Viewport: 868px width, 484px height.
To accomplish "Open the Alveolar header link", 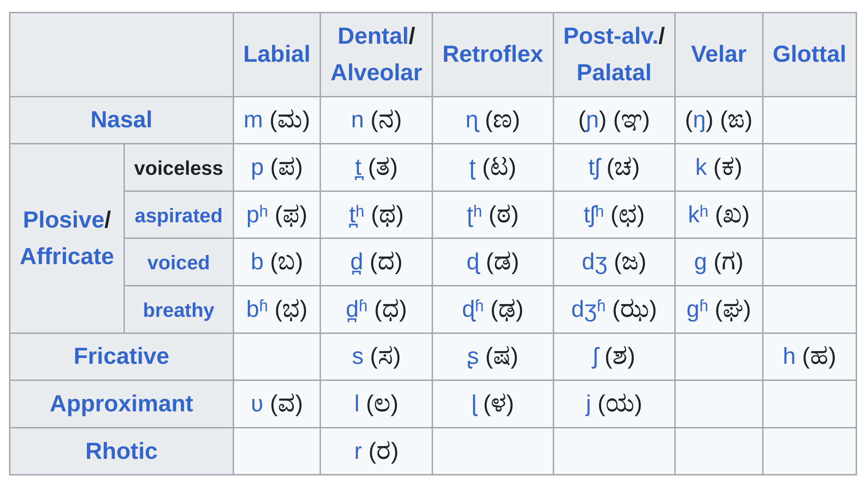I will point(376,73).
